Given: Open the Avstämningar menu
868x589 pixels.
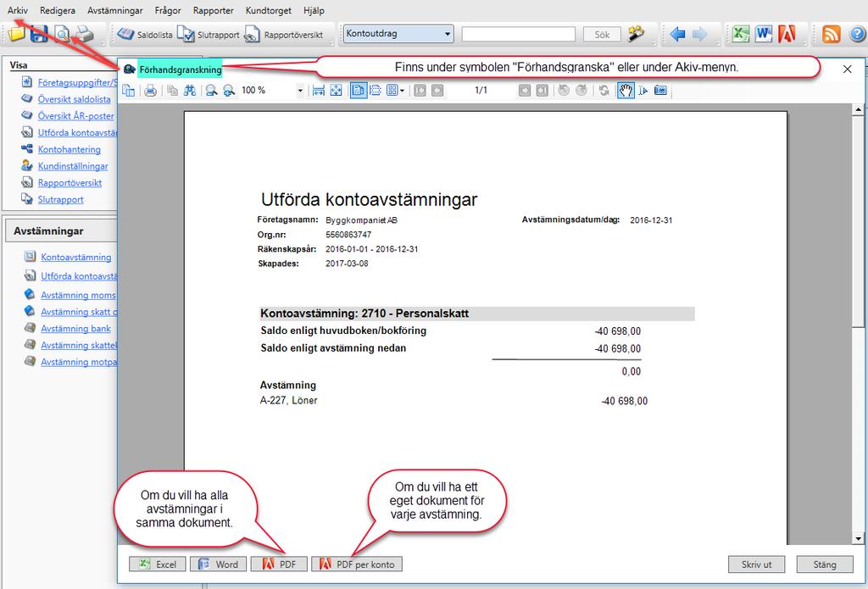Looking at the screenshot, I should [115, 10].
